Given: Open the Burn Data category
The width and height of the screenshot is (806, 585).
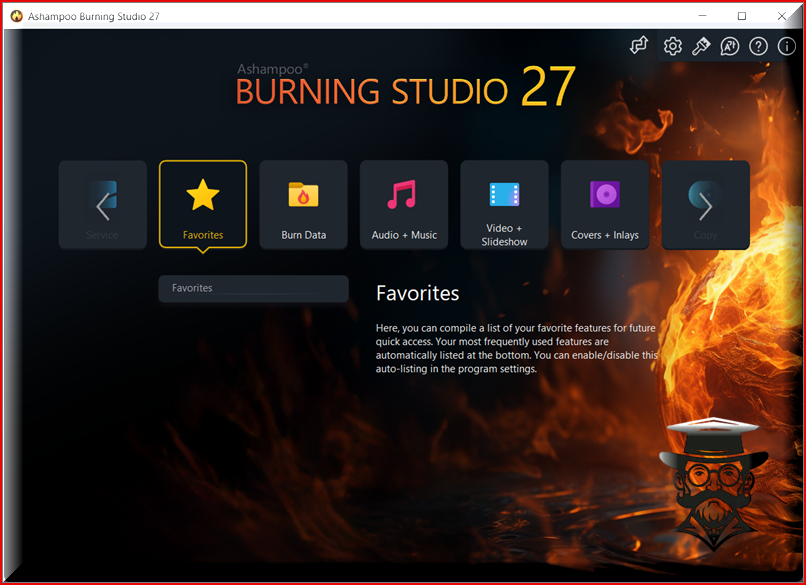Looking at the screenshot, I should [303, 205].
